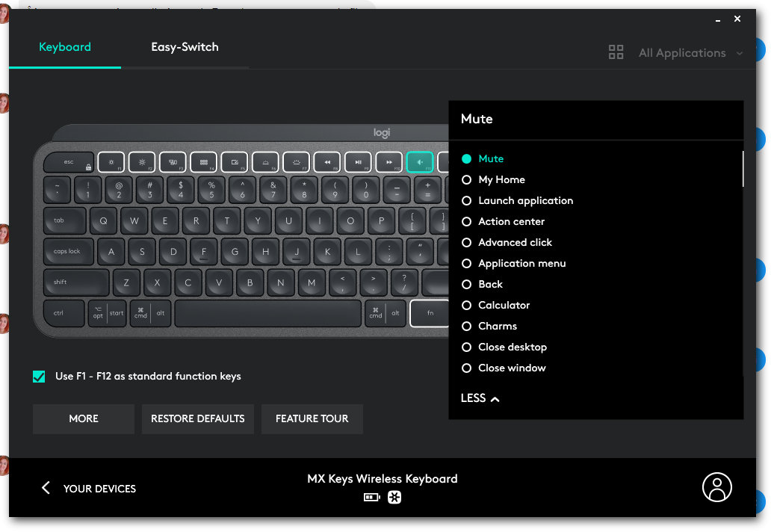Click RESTORE DEFAULTS button
This screenshot has height=532, width=771.
point(198,419)
